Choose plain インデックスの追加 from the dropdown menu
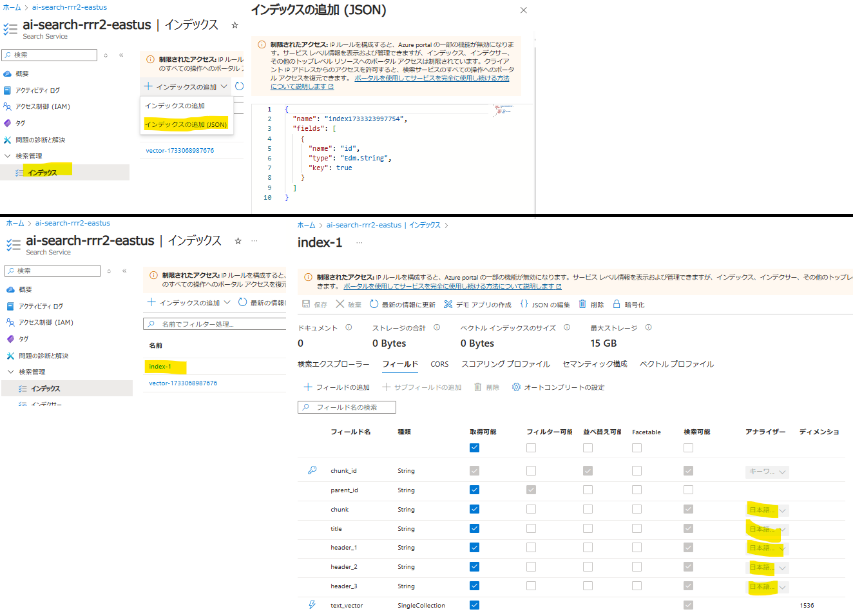 pyautogui.click(x=175, y=106)
